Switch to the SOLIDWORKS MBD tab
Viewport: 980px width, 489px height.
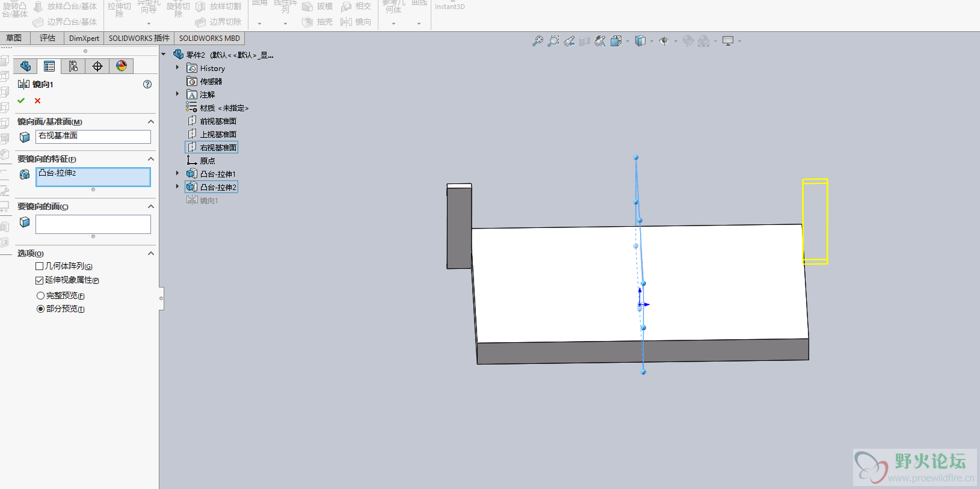(x=209, y=38)
